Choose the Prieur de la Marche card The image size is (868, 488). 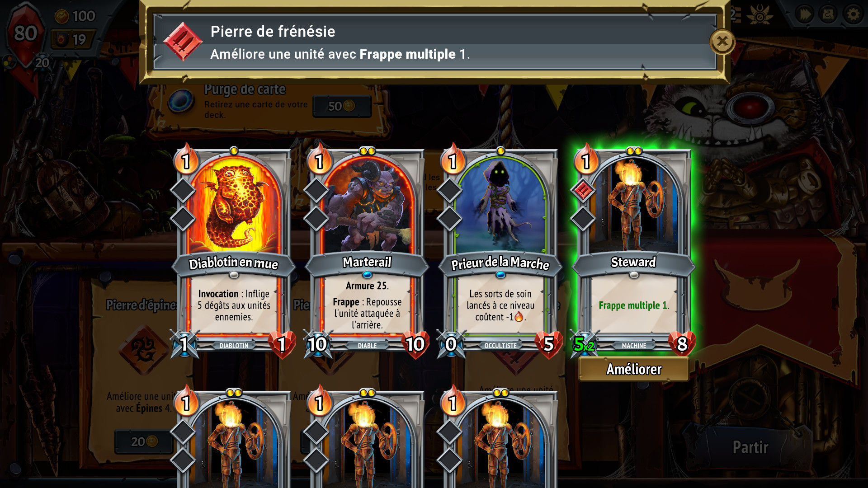[500, 252]
